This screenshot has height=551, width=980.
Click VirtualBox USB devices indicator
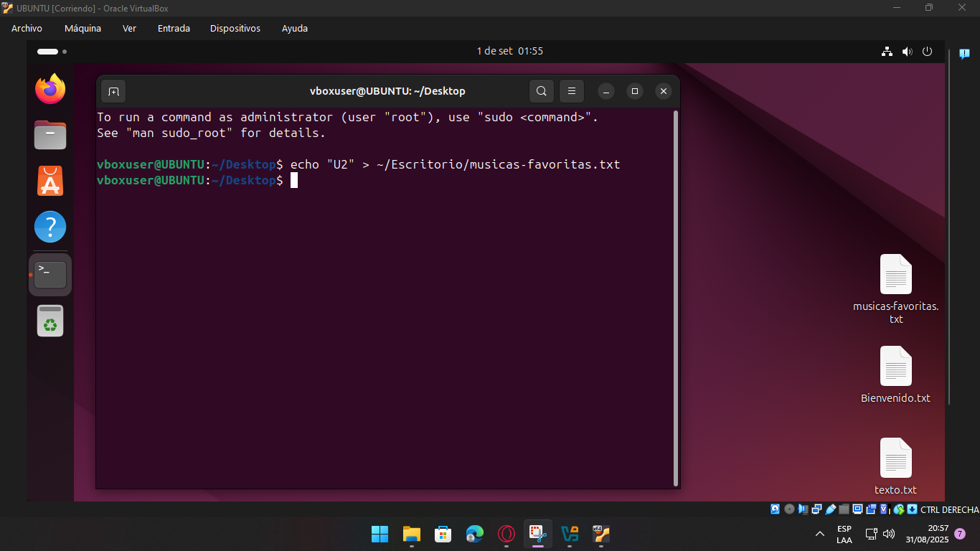[x=831, y=509]
